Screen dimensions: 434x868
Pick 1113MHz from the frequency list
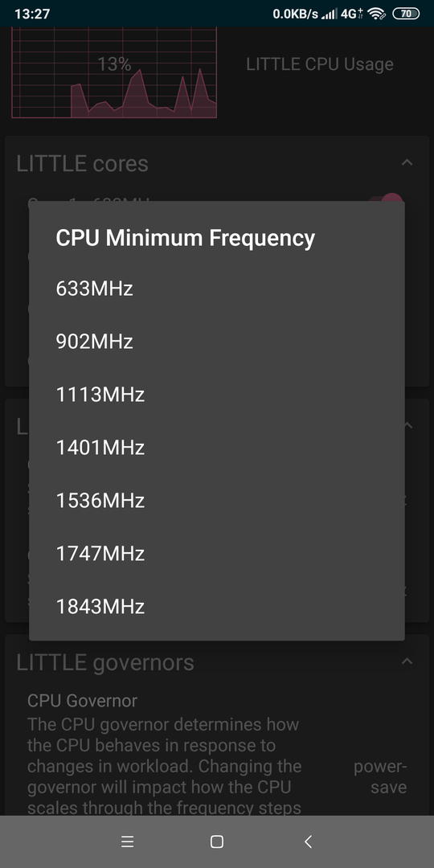click(216, 395)
